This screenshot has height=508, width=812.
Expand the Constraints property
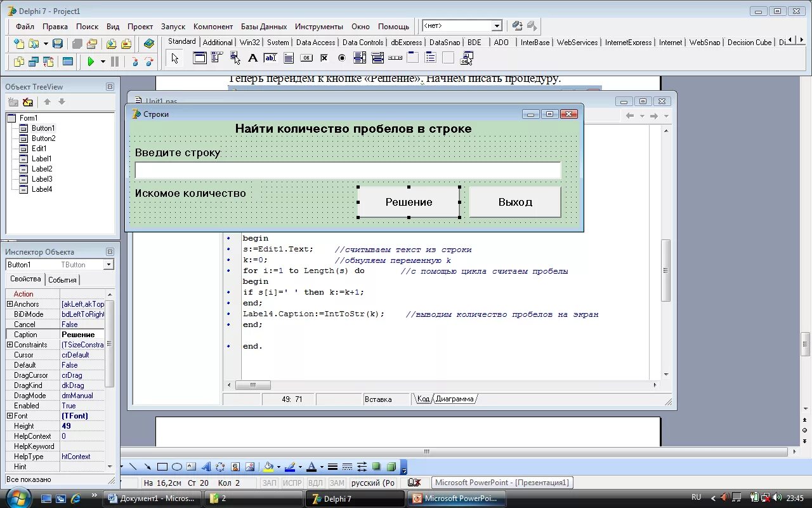[10, 345]
